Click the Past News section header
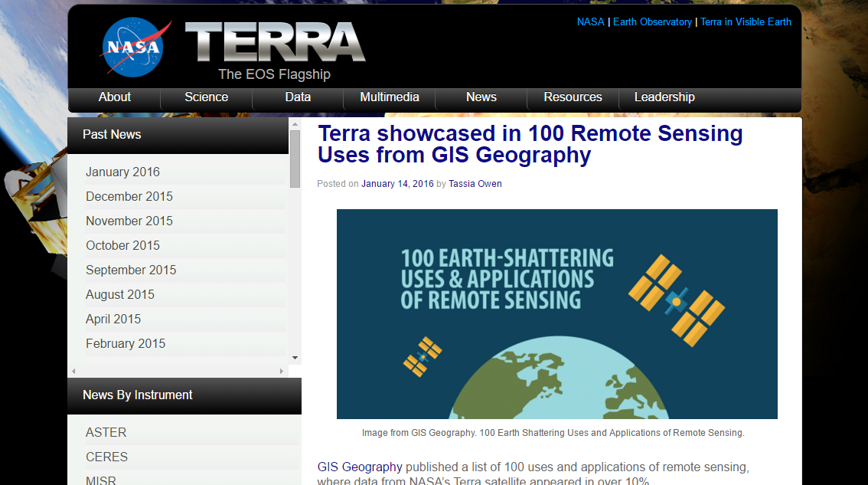 coord(178,135)
